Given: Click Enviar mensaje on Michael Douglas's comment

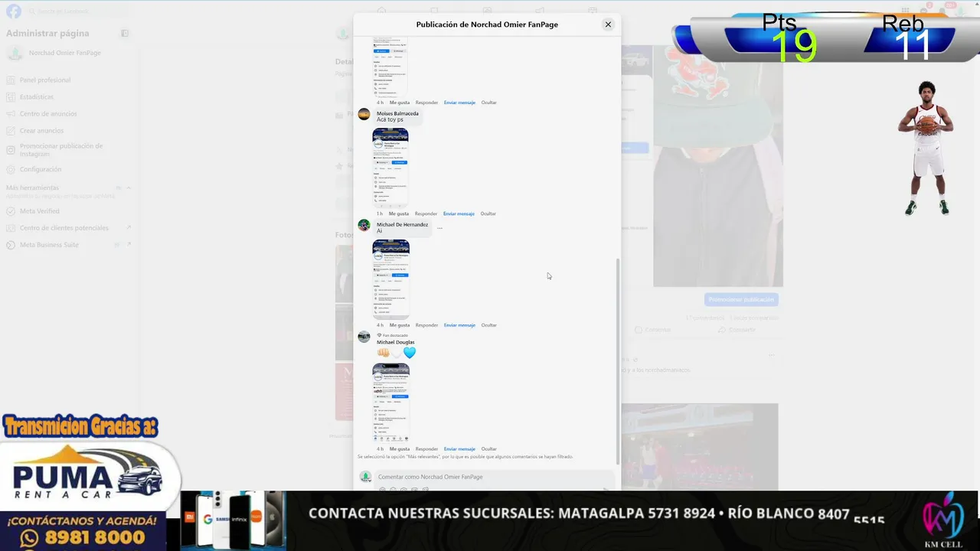Looking at the screenshot, I should 459,448.
